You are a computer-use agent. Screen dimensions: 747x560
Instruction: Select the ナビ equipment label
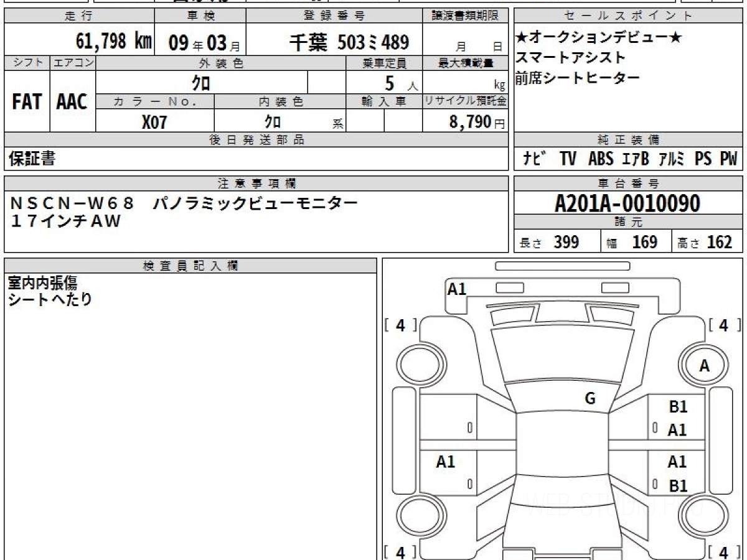(x=535, y=159)
